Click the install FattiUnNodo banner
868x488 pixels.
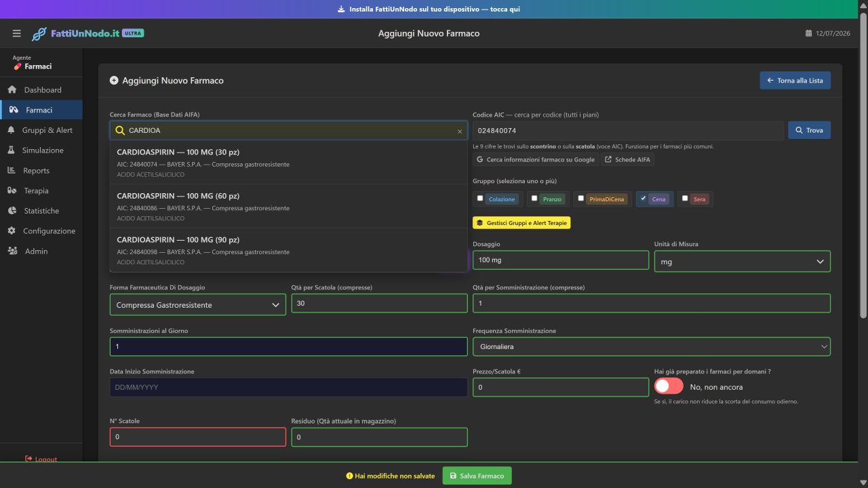tap(429, 9)
